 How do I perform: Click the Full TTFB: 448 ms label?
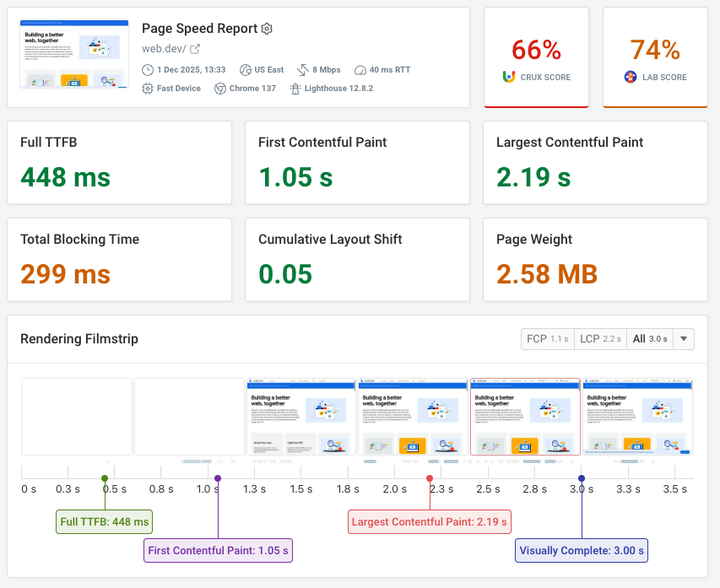(103, 521)
